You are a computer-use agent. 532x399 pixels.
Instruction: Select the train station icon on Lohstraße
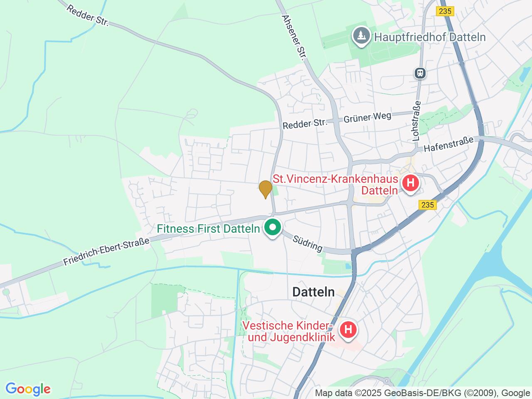coord(420,73)
